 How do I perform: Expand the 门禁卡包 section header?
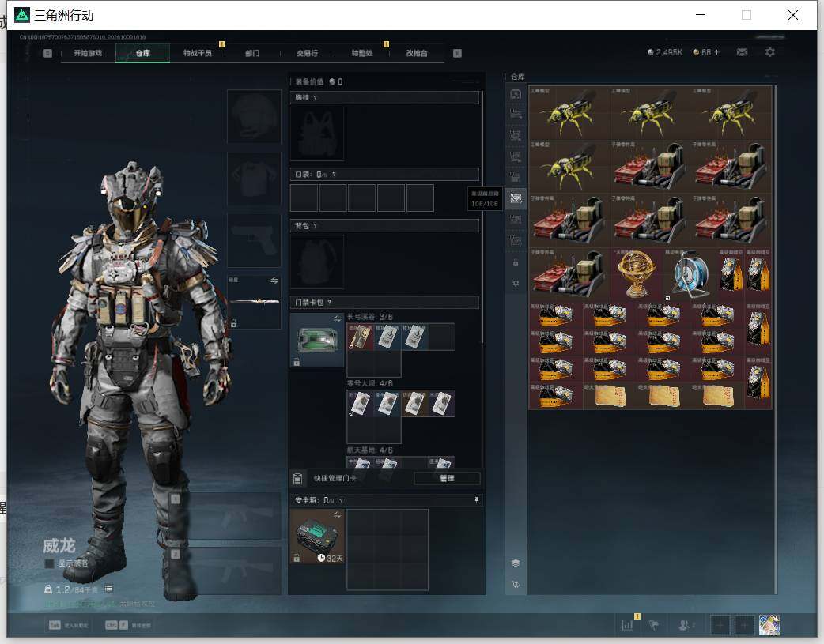tap(384, 302)
